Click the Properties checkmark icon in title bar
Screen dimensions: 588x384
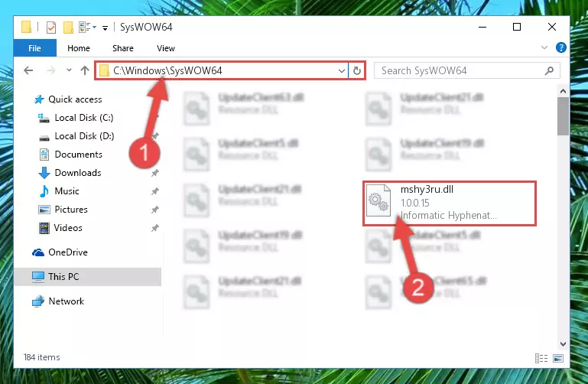51,28
